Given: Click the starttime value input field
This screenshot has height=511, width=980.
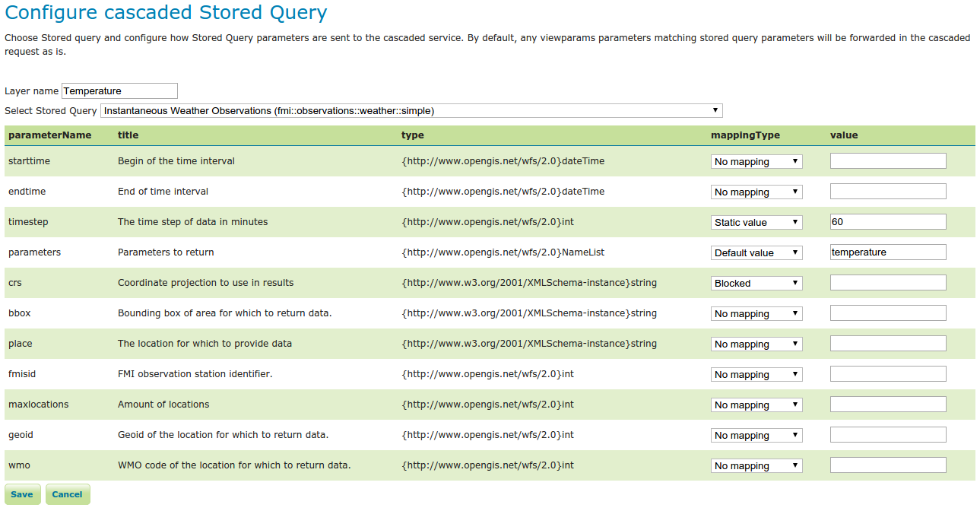Looking at the screenshot, I should (x=887, y=160).
